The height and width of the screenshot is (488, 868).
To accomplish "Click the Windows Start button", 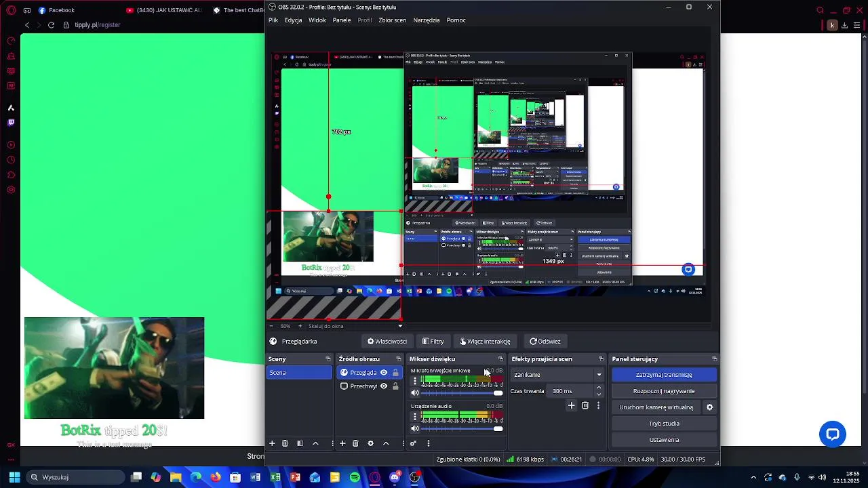I will [x=14, y=477].
